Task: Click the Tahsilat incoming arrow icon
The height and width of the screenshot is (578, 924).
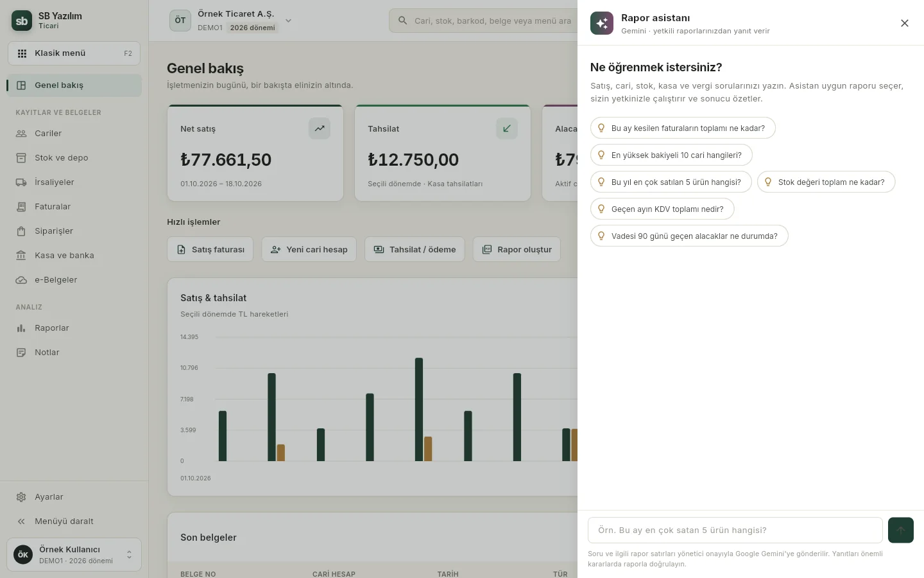Action: tap(507, 128)
